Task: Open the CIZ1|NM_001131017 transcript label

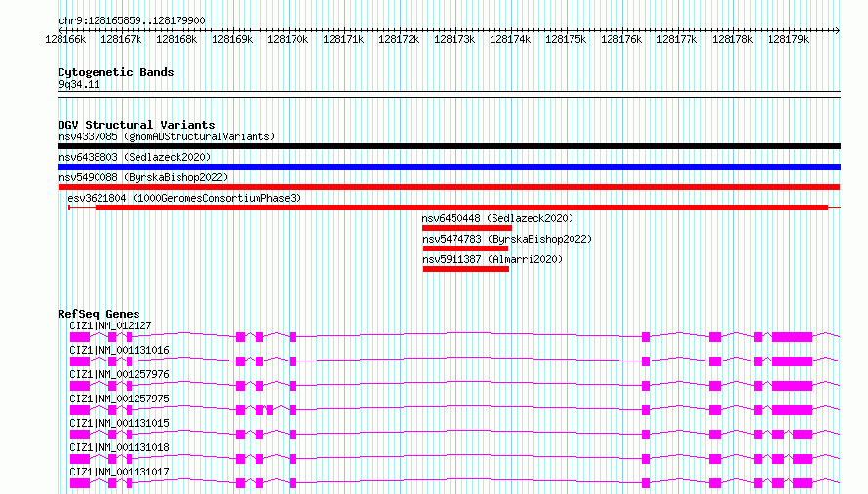Action: (x=119, y=472)
